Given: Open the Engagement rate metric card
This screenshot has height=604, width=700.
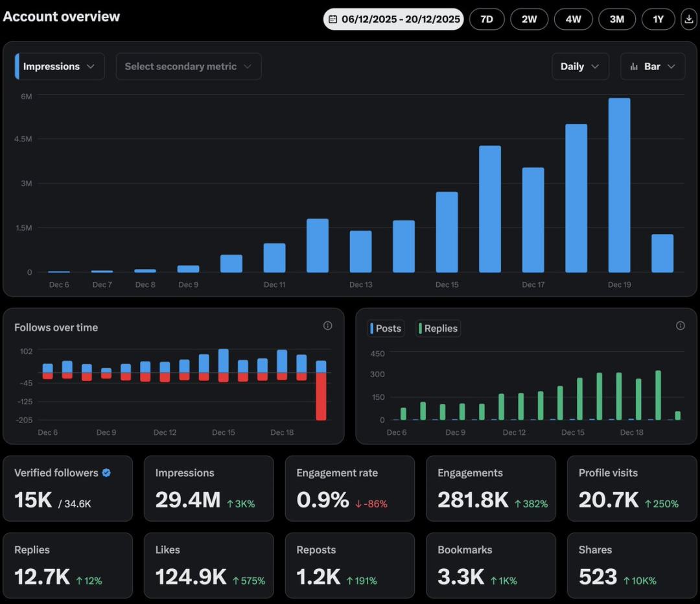Looking at the screenshot, I should coord(349,488).
